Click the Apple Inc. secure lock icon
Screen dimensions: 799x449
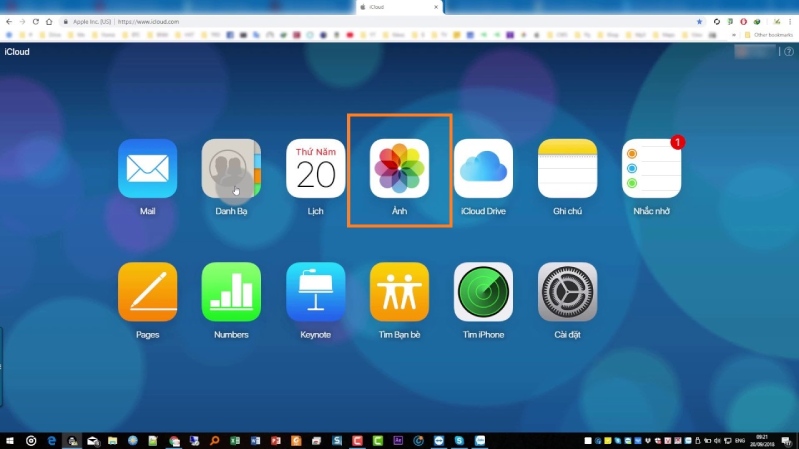point(65,22)
